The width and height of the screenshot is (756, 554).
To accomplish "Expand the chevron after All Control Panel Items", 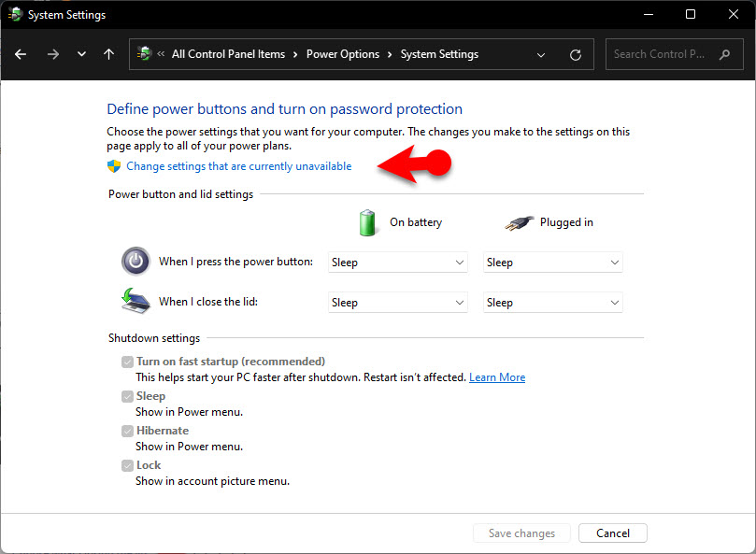I will [x=295, y=54].
